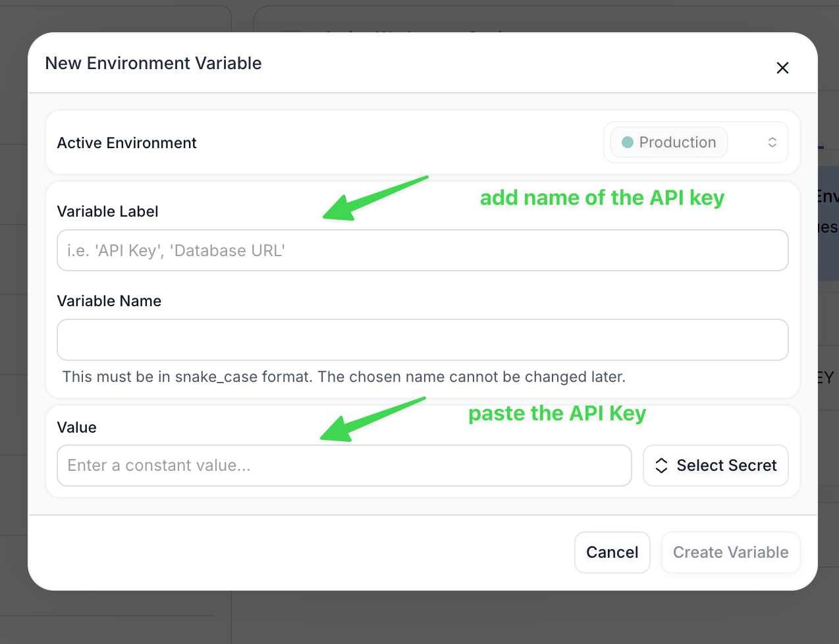Click the chevron icon on Select Secret
This screenshot has height=644, width=839.
[662, 466]
